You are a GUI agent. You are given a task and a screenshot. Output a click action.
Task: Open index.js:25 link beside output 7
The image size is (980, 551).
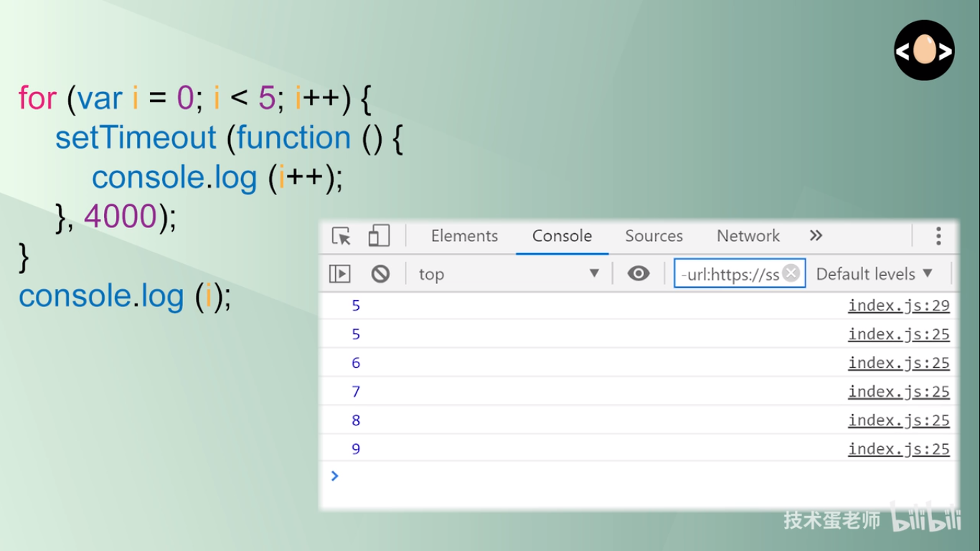pos(899,392)
